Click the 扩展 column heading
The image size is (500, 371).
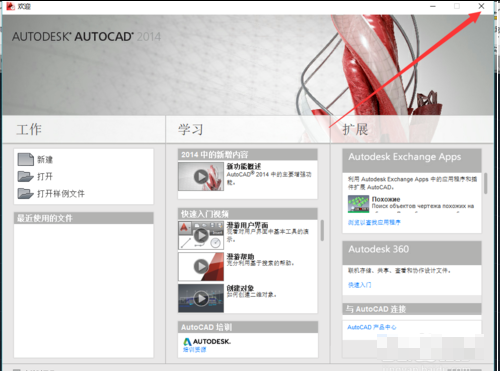(x=355, y=129)
